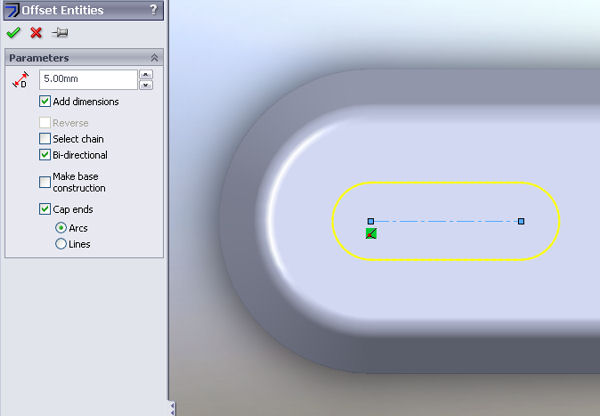The image size is (600, 416).
Task: Choose the Lines cap end option
Action: [x=61, y=243]
